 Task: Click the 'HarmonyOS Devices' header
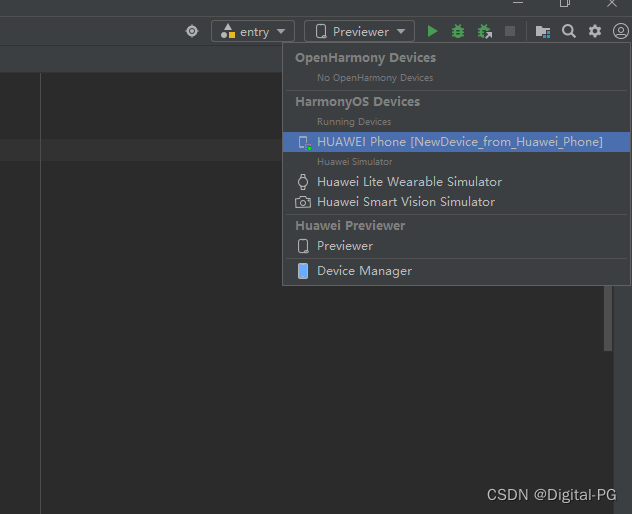pos(358,102)
